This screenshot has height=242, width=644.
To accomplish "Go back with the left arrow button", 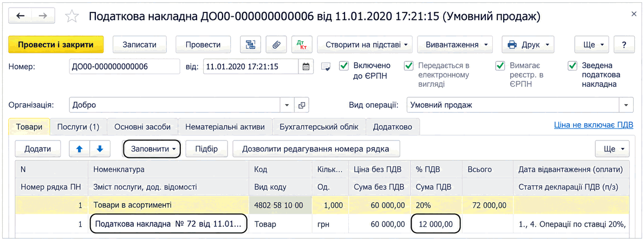I will click(20, 16).
